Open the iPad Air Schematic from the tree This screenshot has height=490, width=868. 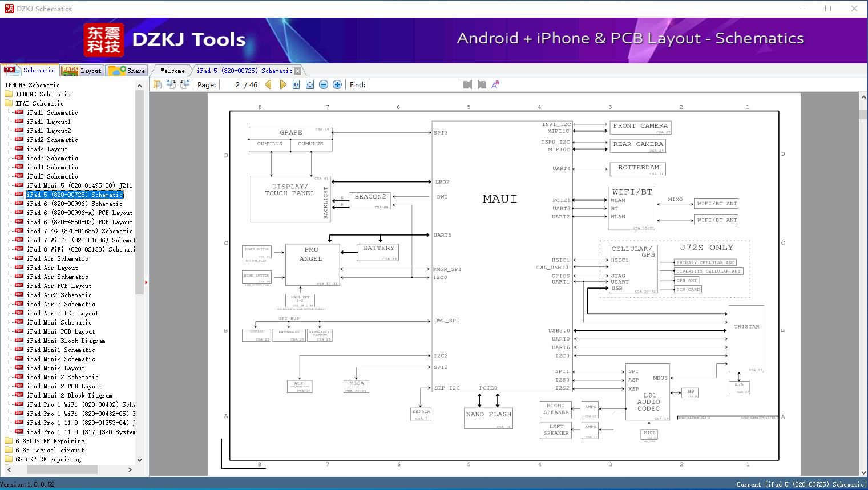point(58,258)
